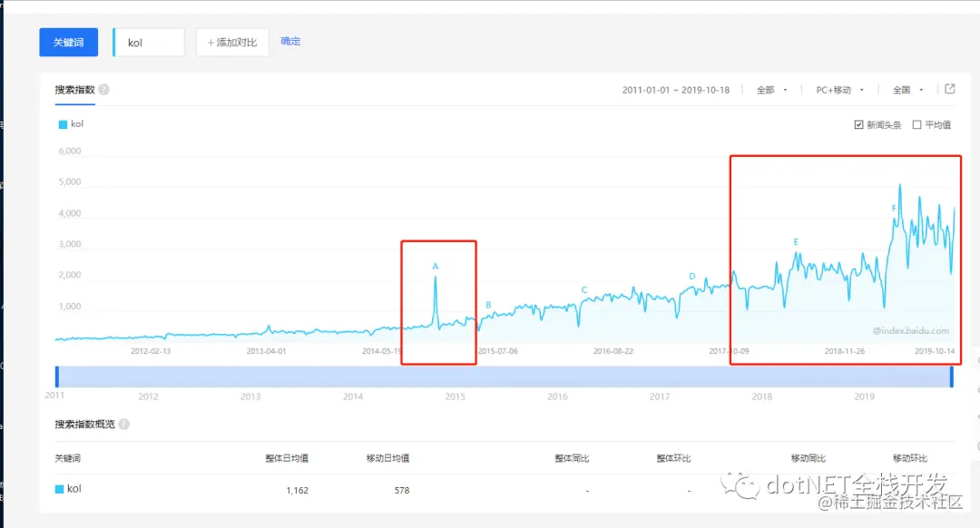This screenshot has width=980, height=528.
Task: Grab the left handle of timeline range slider
Action: (x=57, y=376)
